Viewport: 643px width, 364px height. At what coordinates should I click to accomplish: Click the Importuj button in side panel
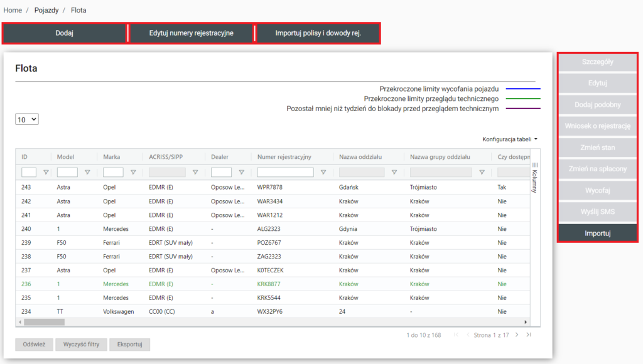click(597, 233)
